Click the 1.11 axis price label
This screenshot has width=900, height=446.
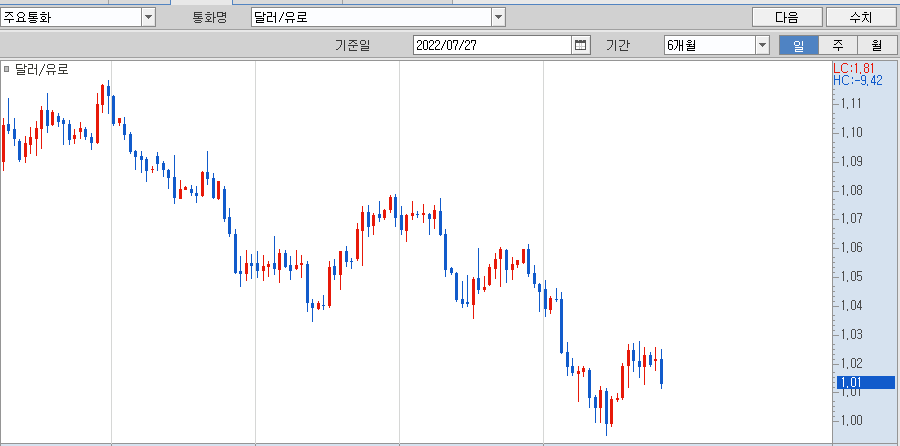(x=851, y=104)
